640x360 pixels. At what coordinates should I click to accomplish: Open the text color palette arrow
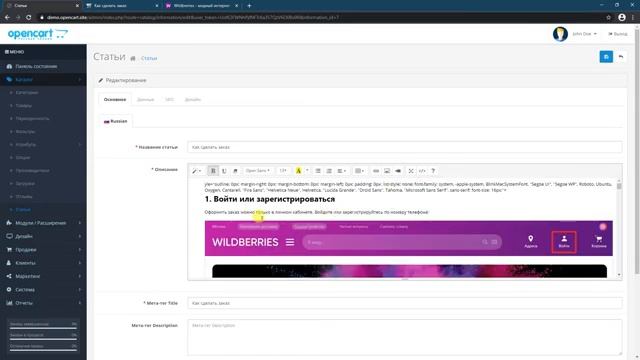(x=307, y=171)
